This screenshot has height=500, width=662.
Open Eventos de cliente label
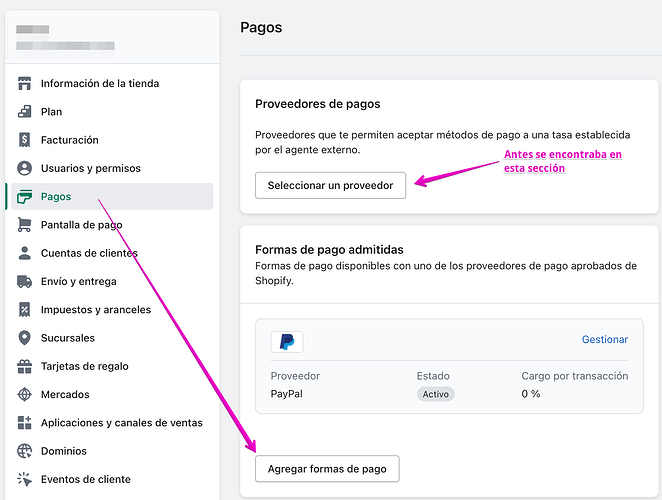(86, 479)
